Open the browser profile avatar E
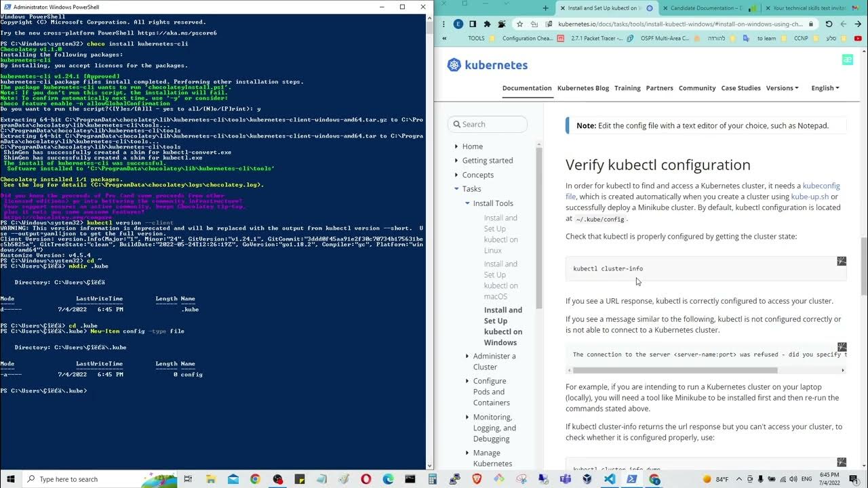 click(458, 24)
